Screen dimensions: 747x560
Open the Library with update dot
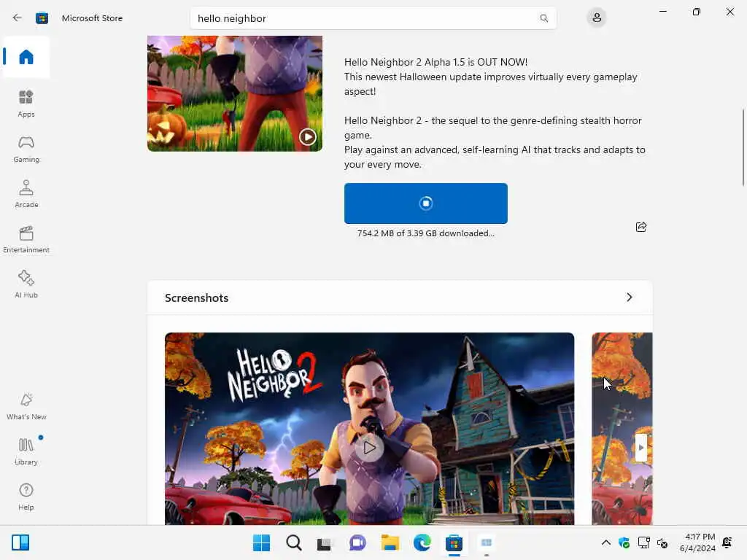point(26,451)
